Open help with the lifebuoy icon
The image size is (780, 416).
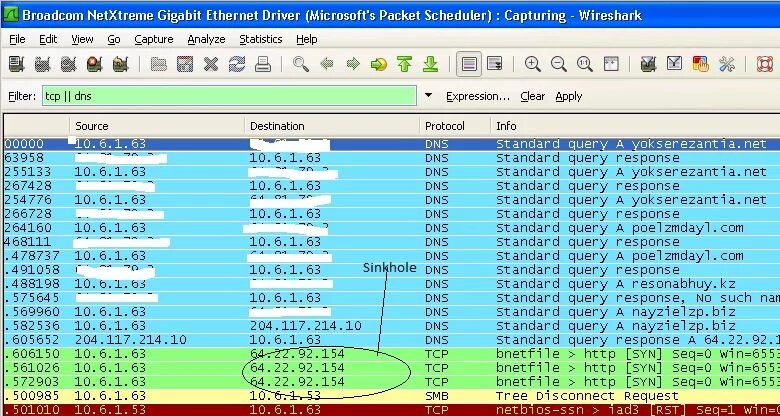[765, 64]
